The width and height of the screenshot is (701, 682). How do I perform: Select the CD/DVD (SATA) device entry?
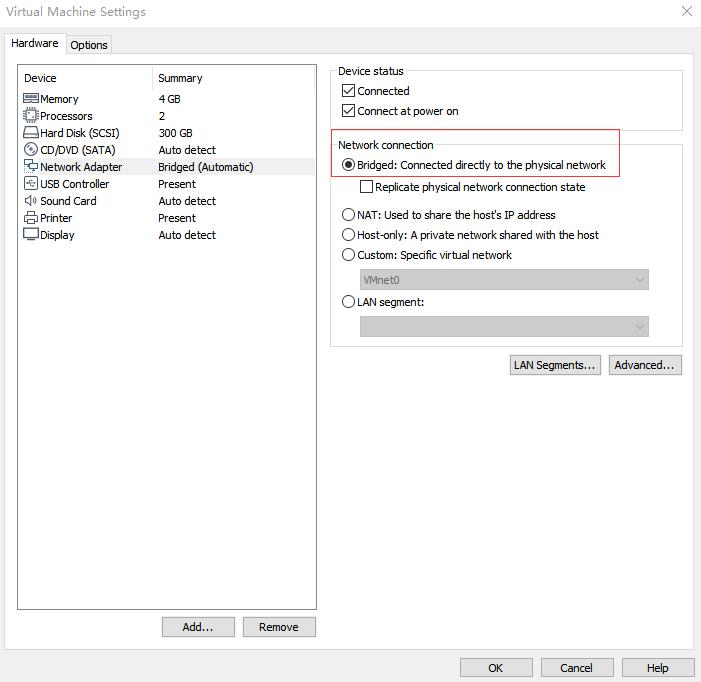(x=166, y=150)
